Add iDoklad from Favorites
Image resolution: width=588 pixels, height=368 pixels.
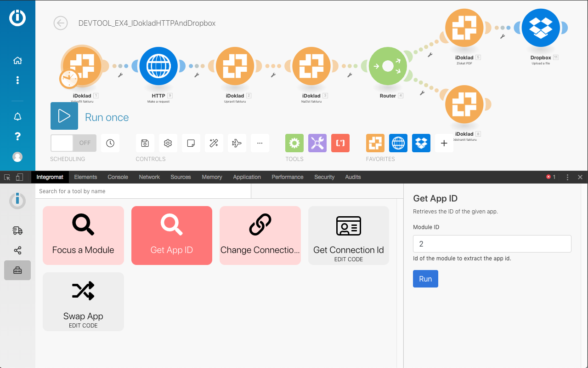point(375,143)
